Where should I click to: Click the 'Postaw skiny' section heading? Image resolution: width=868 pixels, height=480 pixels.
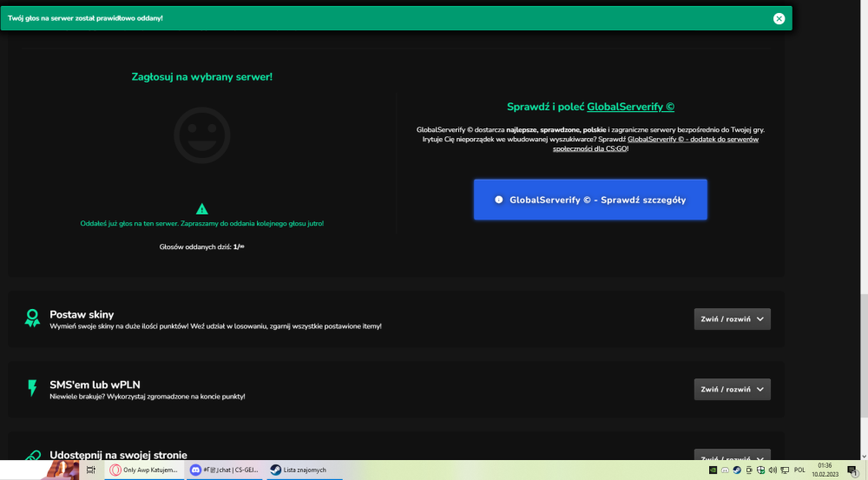82,314
